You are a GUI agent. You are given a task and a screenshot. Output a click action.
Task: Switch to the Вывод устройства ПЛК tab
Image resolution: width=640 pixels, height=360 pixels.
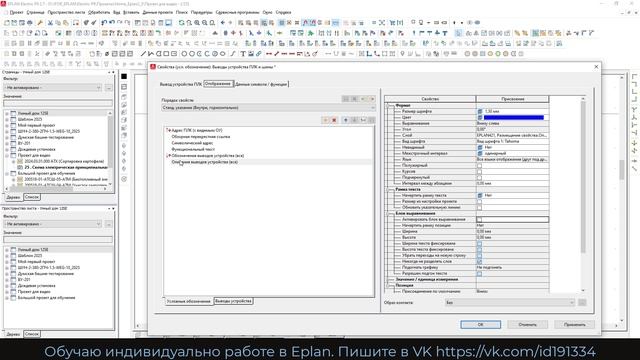click(180, 84)
